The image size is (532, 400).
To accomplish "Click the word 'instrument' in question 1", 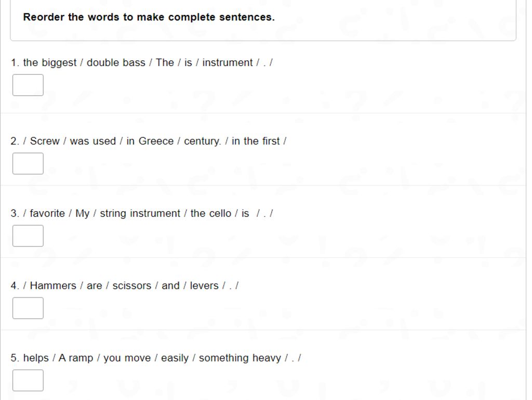I will point(228,62).
